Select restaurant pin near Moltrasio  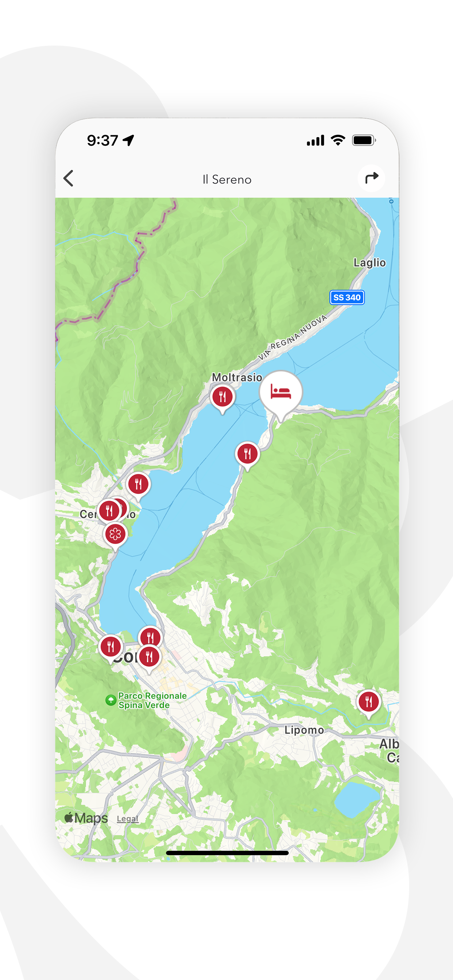pyautogui.click(x=223, y=397)
